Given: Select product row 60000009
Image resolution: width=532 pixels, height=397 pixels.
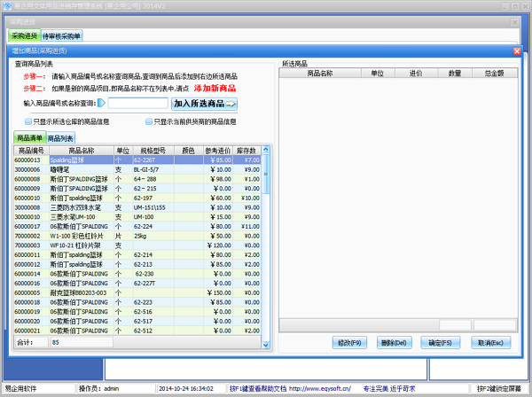Looking at the screenshot, I should (x=137, y=189).
